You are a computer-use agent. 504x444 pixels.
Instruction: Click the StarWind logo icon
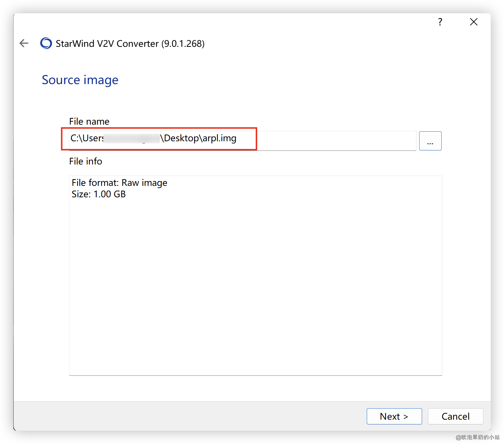coord(46,43)
